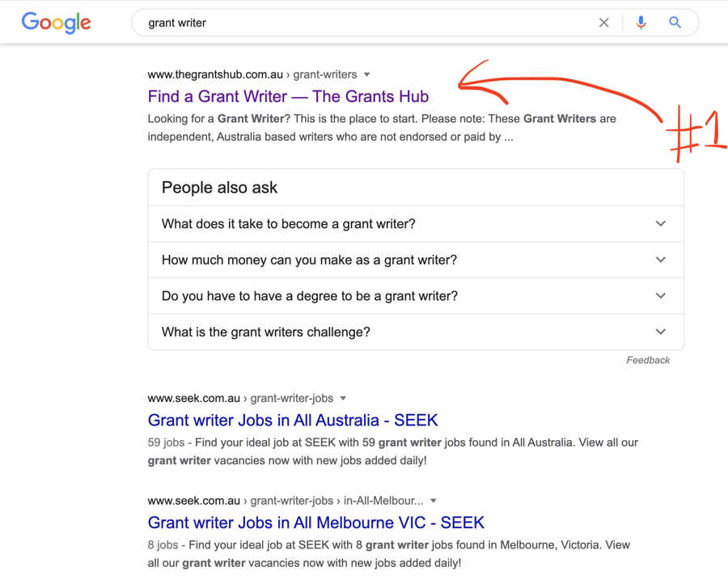Expand the grant writers challenge question
The height and width of the screenshot is (584, 728).
416,332
